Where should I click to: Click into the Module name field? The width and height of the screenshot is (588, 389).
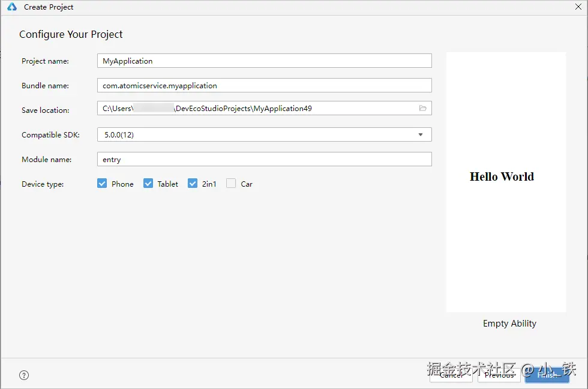coord(265,160)
